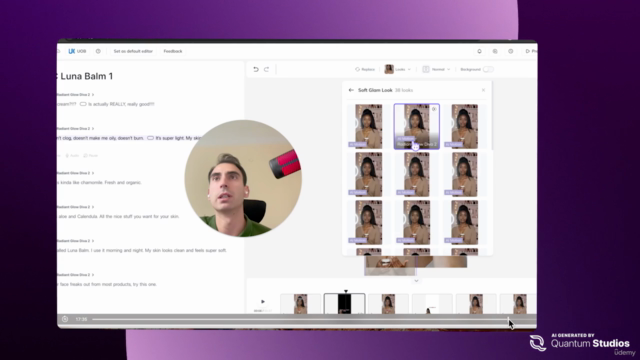Select the third look in the third row
640x360 pixels.
(464, 222)
